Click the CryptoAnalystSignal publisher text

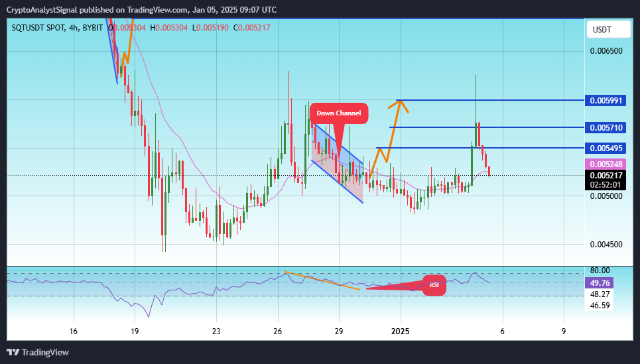(42, 10)
